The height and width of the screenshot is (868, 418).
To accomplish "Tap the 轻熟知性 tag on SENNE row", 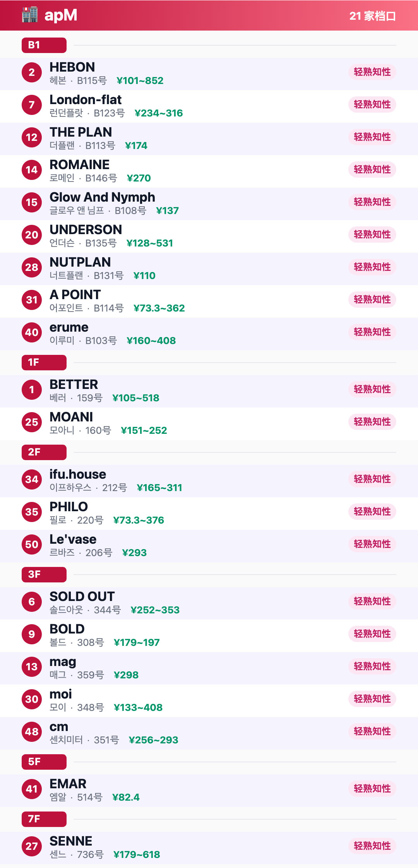I will pos(372,846).
